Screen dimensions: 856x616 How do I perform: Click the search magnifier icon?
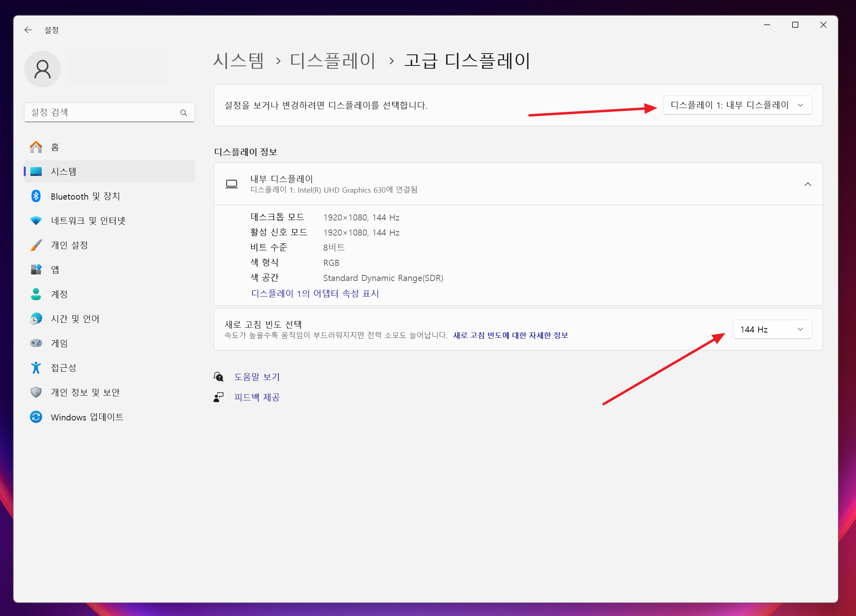pos(184,112)
